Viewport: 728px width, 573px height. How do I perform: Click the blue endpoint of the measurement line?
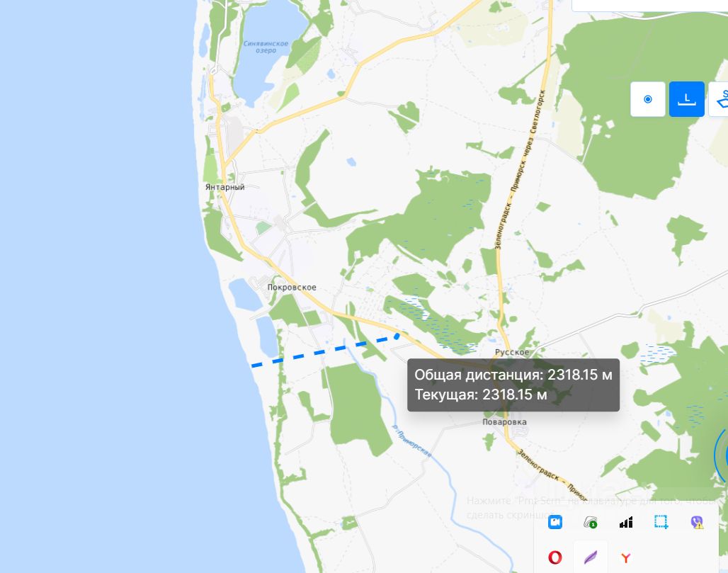(397, 335)
